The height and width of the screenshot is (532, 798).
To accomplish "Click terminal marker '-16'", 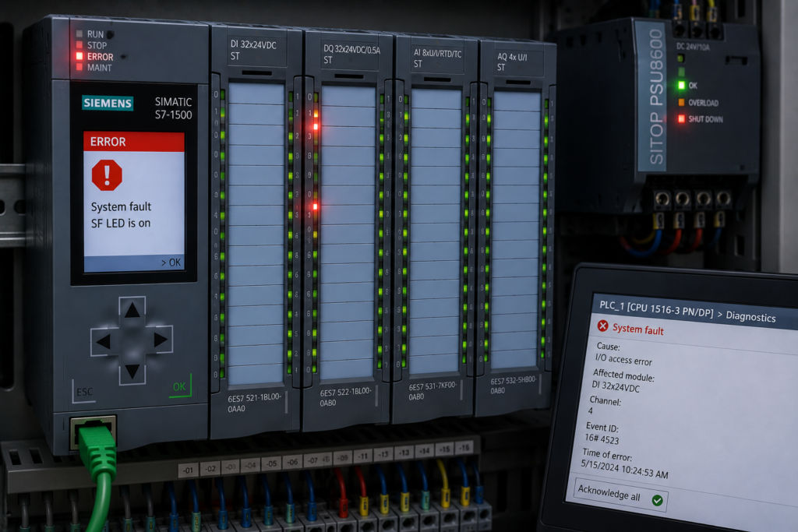I will pos(464,448).
